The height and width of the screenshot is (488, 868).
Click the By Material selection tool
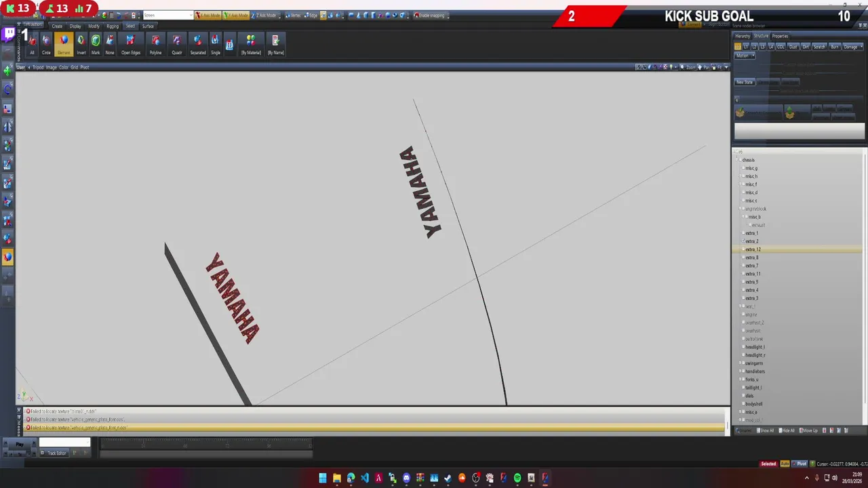[251, 45]
